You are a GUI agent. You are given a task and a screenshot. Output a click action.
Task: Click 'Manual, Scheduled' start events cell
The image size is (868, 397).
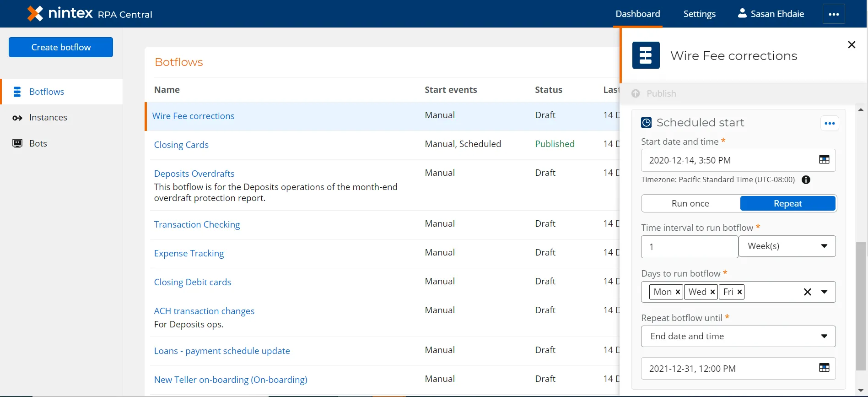(463, 144)
